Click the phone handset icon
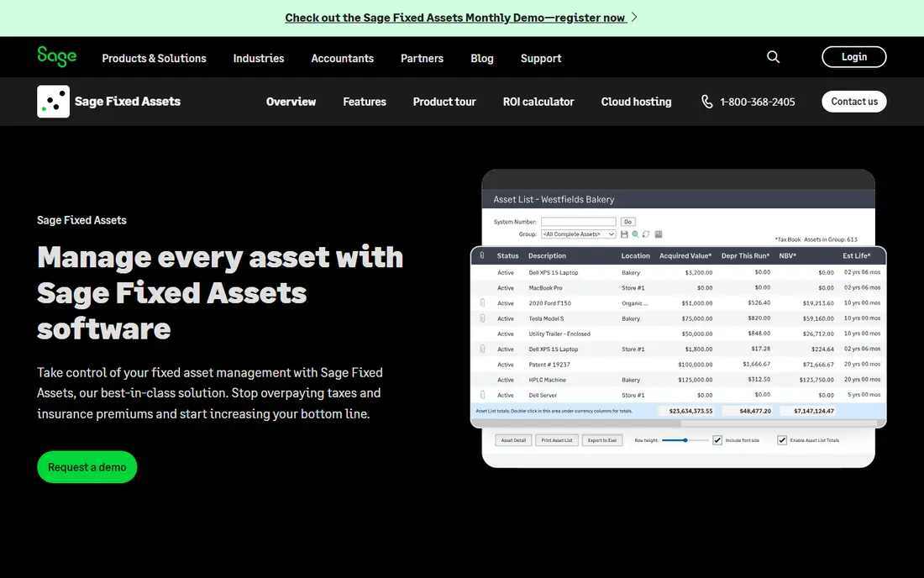Screen dimensions: 924x578 pyautogui.click(x=707, y=102)
